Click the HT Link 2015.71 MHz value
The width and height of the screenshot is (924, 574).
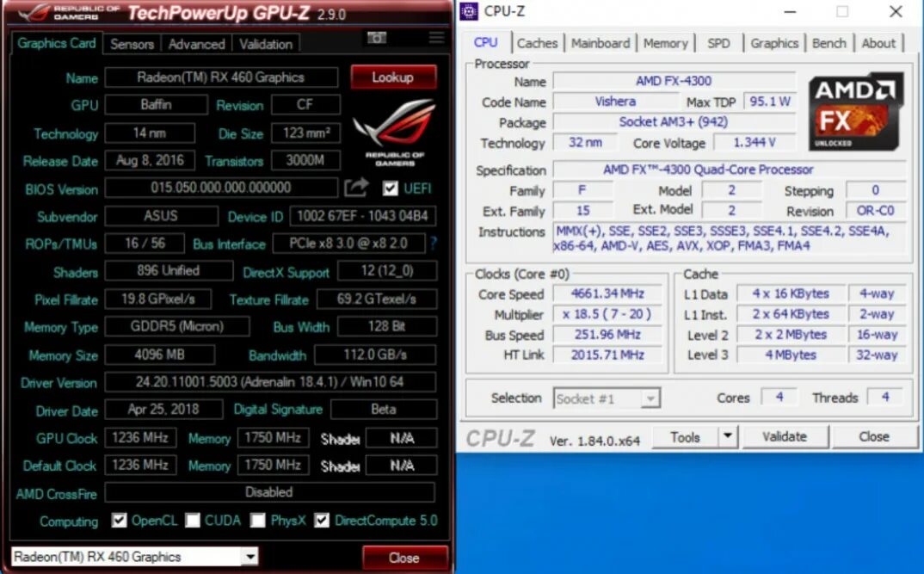607,355
